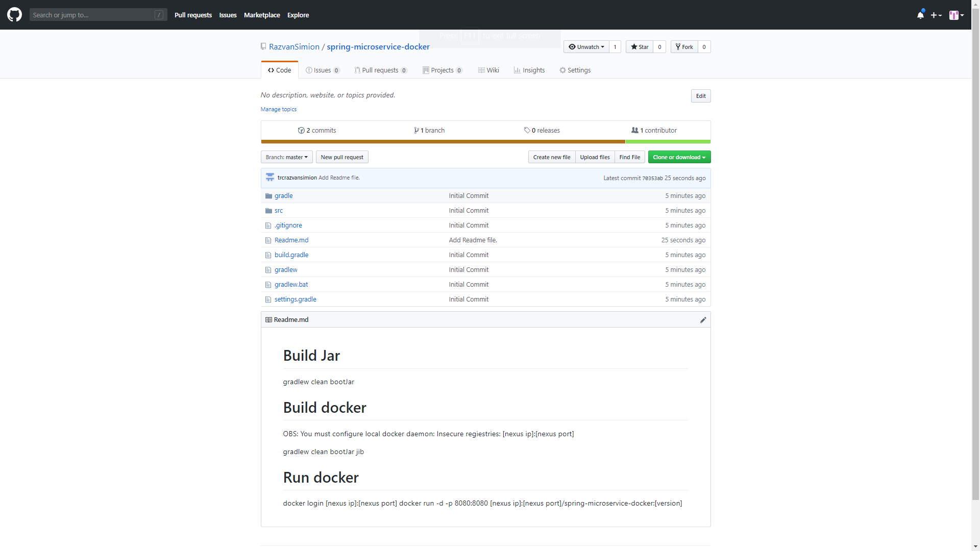Click the GitHub Octocat logo
Image resolution: width=980 pixels, height=551 pixels.
coord(14,15)
